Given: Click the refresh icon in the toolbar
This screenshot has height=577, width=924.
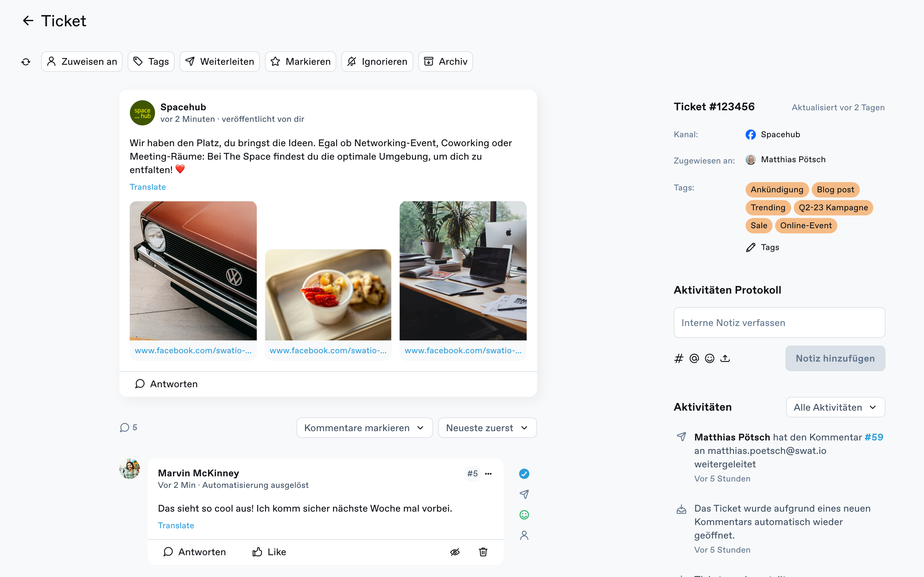Looking at the screenshot, I should tap(26, 62).
